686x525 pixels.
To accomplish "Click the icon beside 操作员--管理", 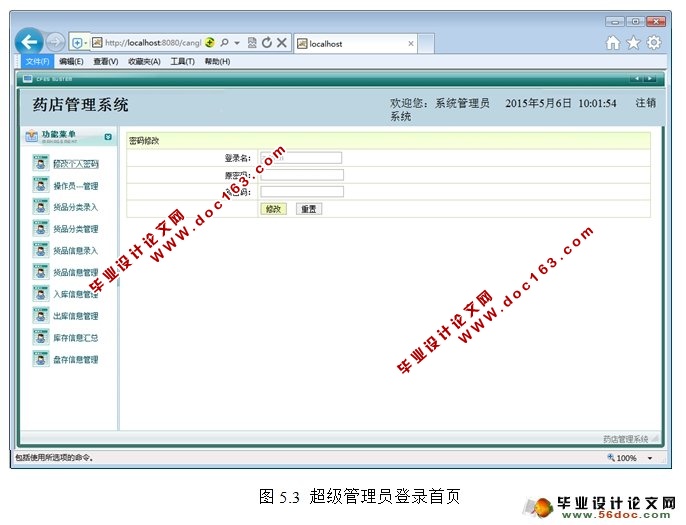I will pyautogui.click(x=41, y=185).
